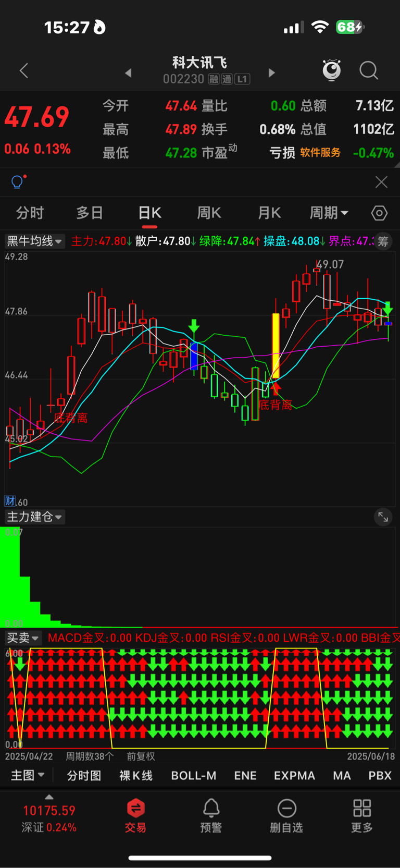
Task: Select 裸K线 indicator option
Action: [136, 776]
